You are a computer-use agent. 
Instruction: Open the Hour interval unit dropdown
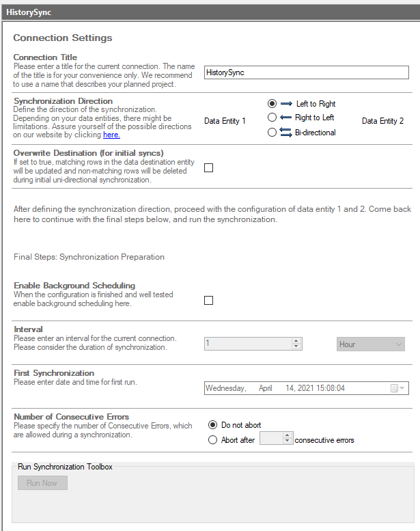[372, 344]
